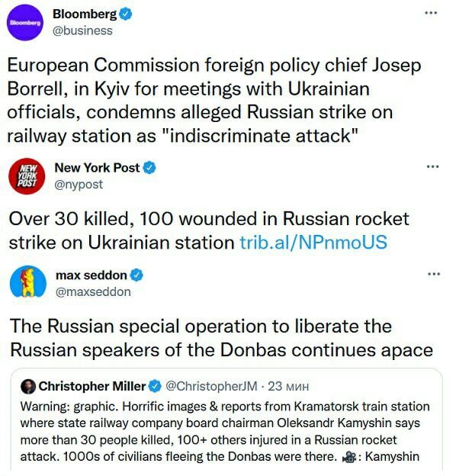Open the @maxseddon handle profile

[x=93, y=291]
